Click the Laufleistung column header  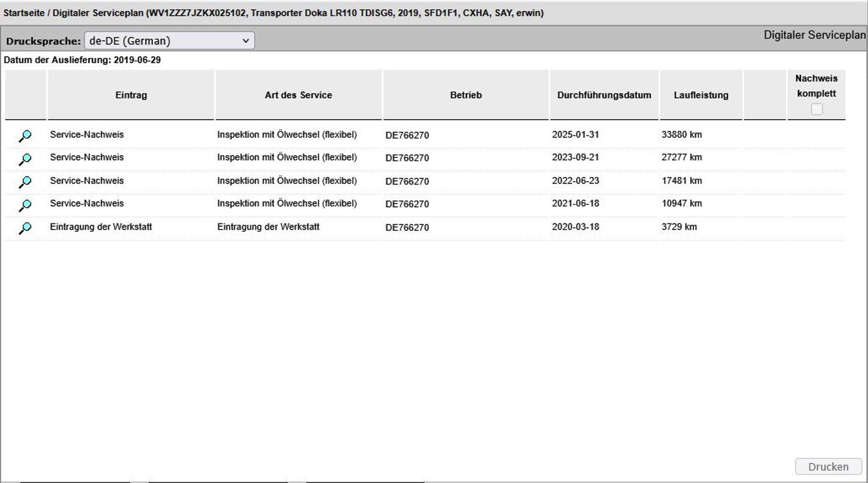click(x=701, y=95)
